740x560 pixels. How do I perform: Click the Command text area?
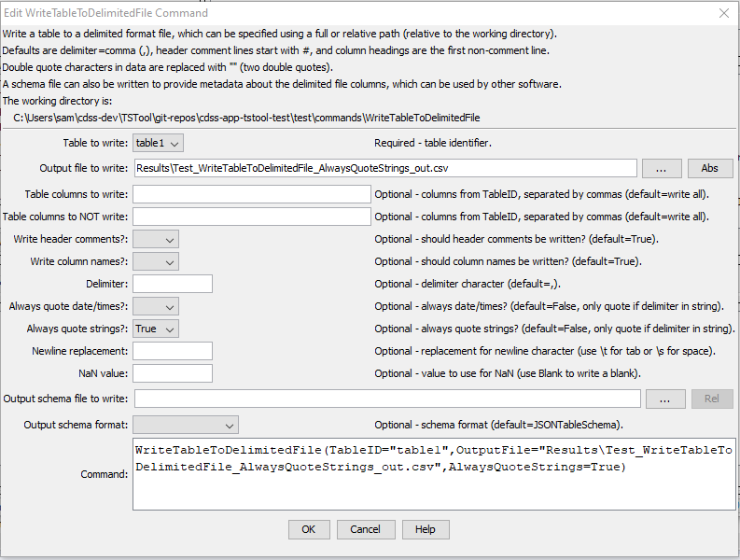434,474
